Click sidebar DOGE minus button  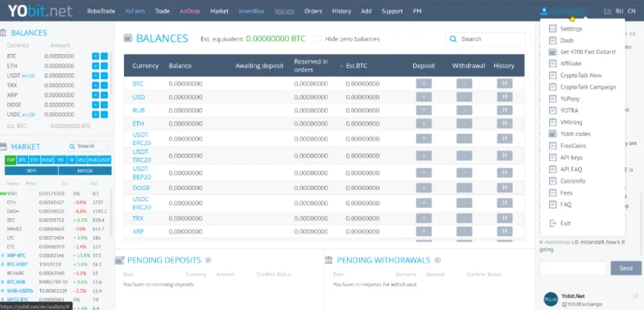coord(105,105)
